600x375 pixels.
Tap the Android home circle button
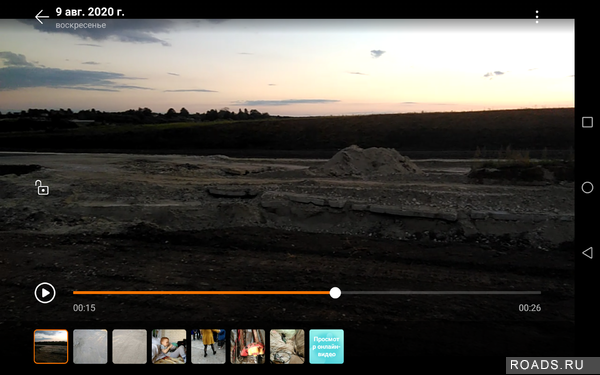click(x=587, y=188)
